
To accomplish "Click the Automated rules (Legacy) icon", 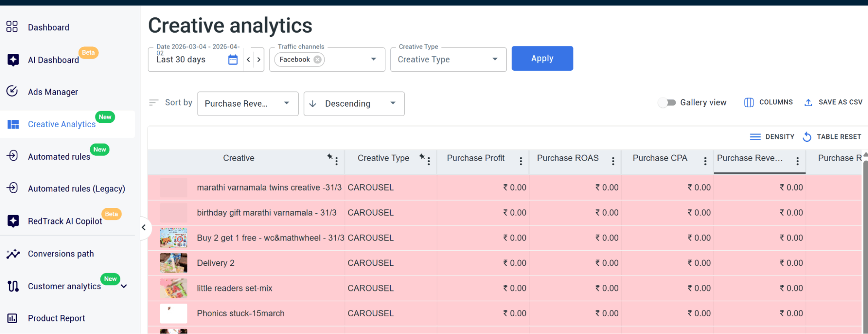I will pos(12,188).
